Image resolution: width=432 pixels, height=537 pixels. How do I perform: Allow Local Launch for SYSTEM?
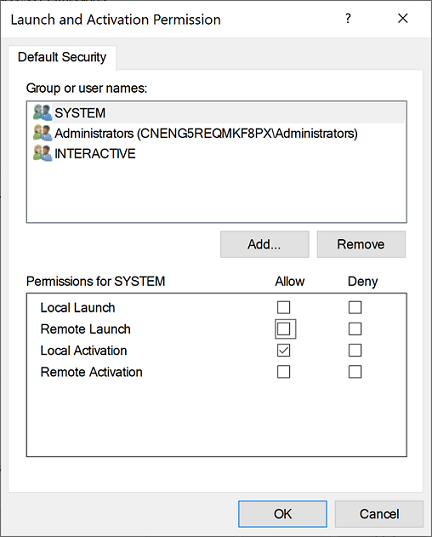(283, 307)
